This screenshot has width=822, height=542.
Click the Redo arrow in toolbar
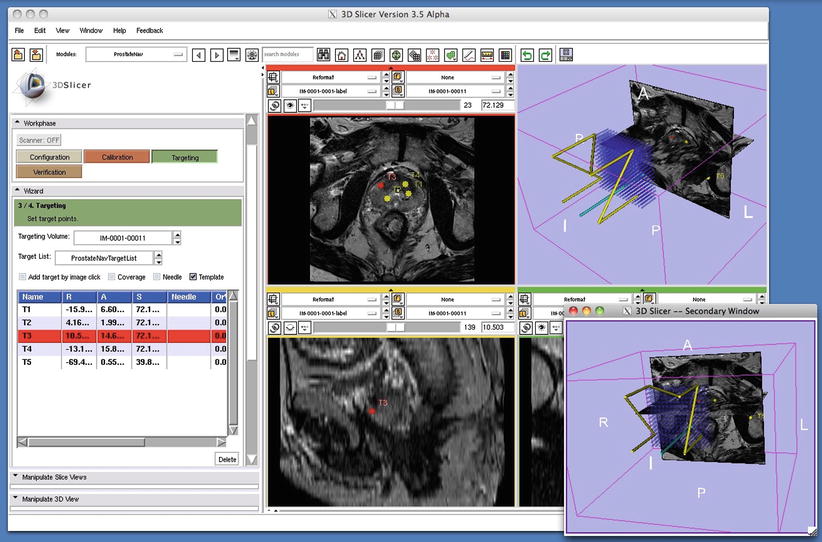coord(543,54)
